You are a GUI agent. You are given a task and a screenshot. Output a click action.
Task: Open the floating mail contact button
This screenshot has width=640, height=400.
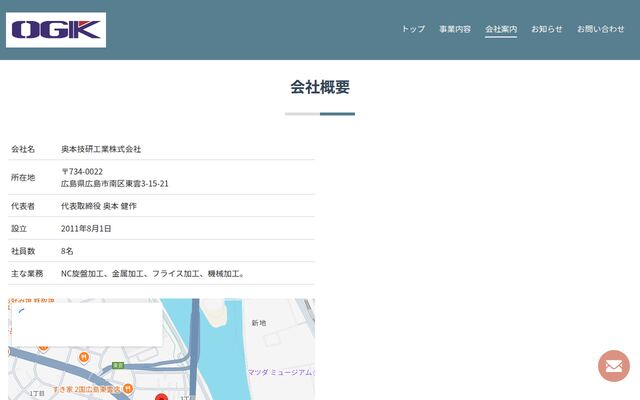[x=614, y=366]
